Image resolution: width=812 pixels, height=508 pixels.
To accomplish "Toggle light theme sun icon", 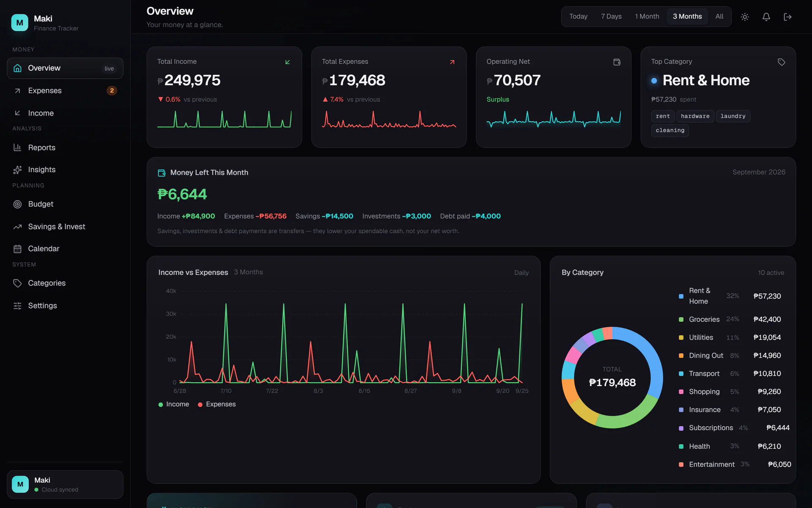I will 745,17.
